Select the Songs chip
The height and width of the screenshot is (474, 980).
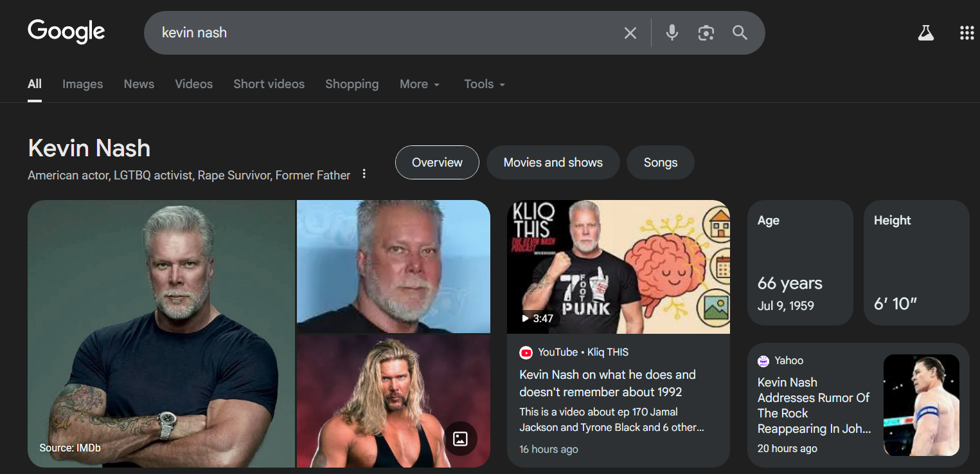[660, 163]
